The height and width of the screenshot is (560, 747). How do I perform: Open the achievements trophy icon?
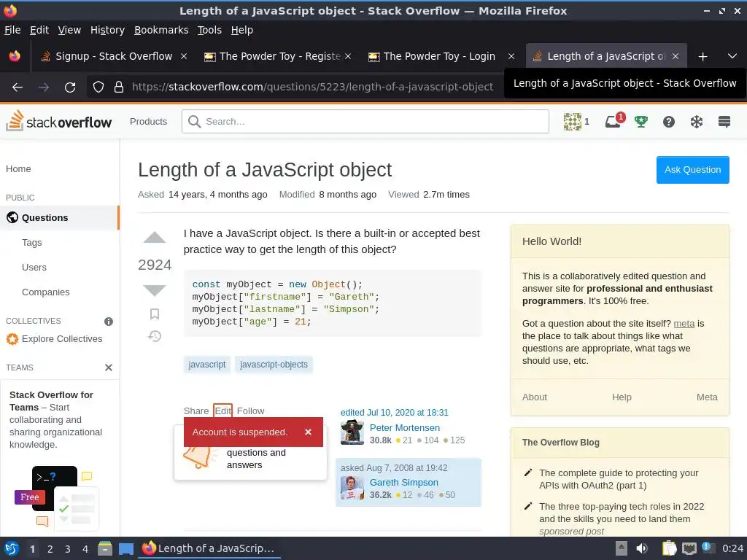[x=641, y=122]
